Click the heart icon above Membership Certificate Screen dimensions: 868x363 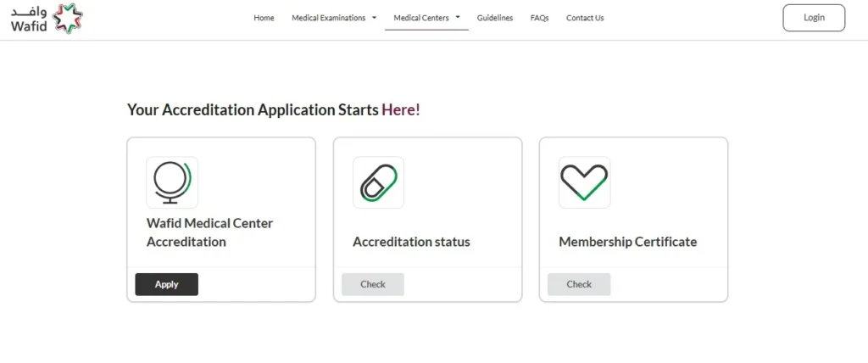[585, 182]
